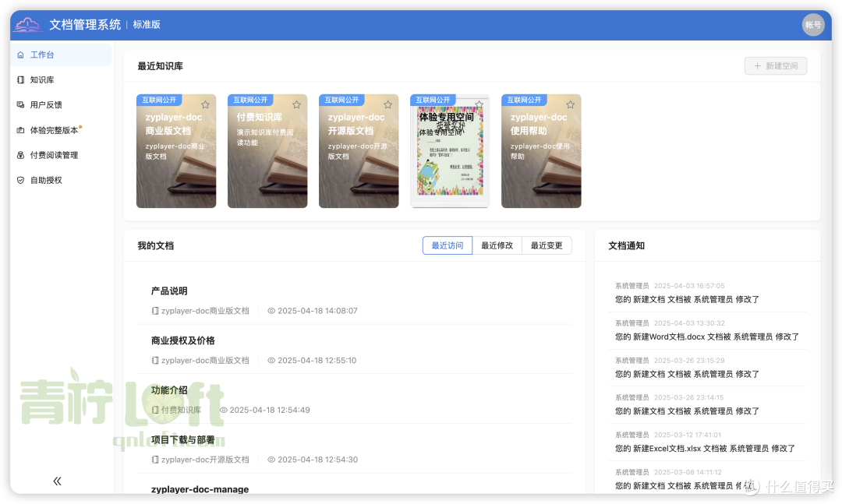The height and width of the screenshot is (504, 842).
Task: Collapse the left sidebar with the chevron
Action: point(57,481)
